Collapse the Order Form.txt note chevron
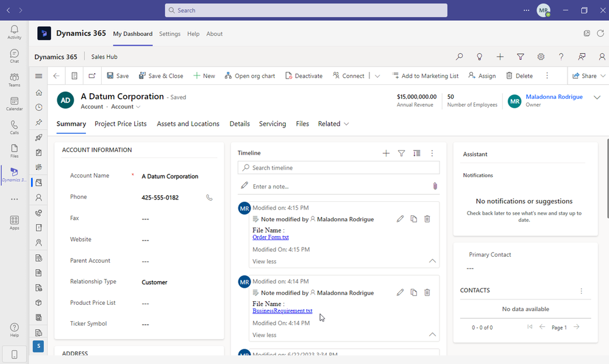Viewport: 609px width, 364px height. (432, 261)
